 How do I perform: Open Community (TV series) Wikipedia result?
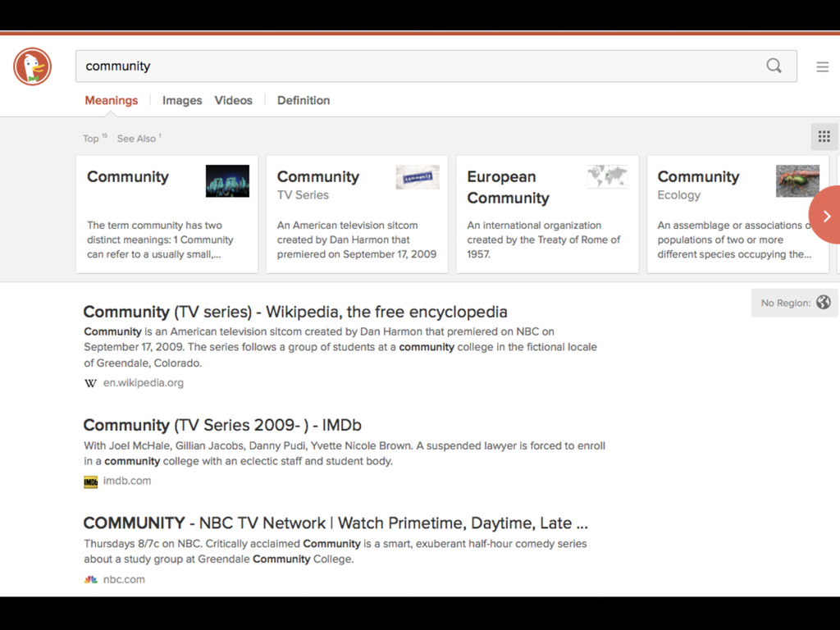coord(295,312)
